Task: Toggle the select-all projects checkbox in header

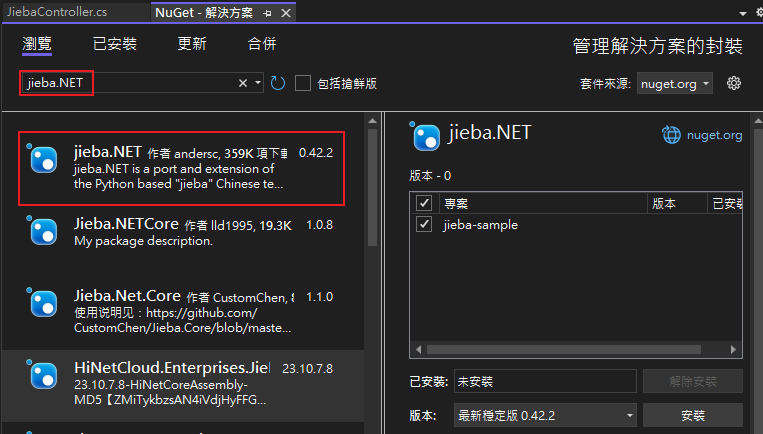Action: 424,203
